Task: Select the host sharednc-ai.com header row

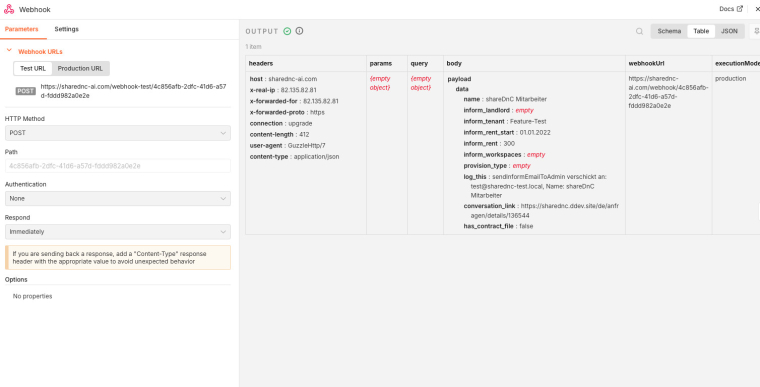Action: click(x=283, y=79)
